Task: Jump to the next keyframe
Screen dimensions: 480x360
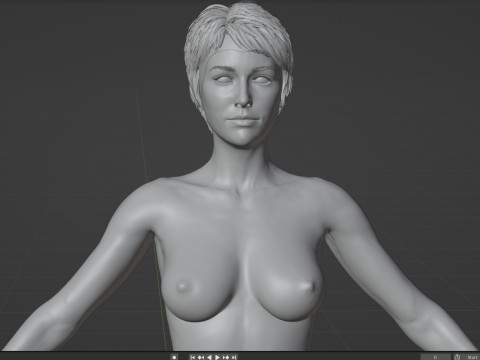Action: click(x=226, y=357)
